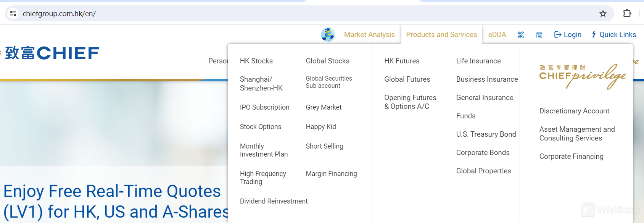Open site permissions icon in address bar

(x=13, y=13)
